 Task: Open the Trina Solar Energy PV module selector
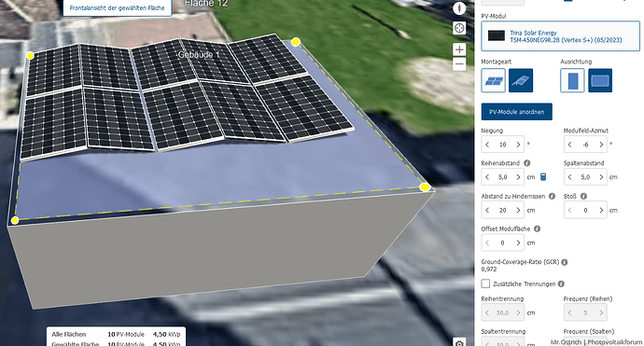(x=561, y=36)
